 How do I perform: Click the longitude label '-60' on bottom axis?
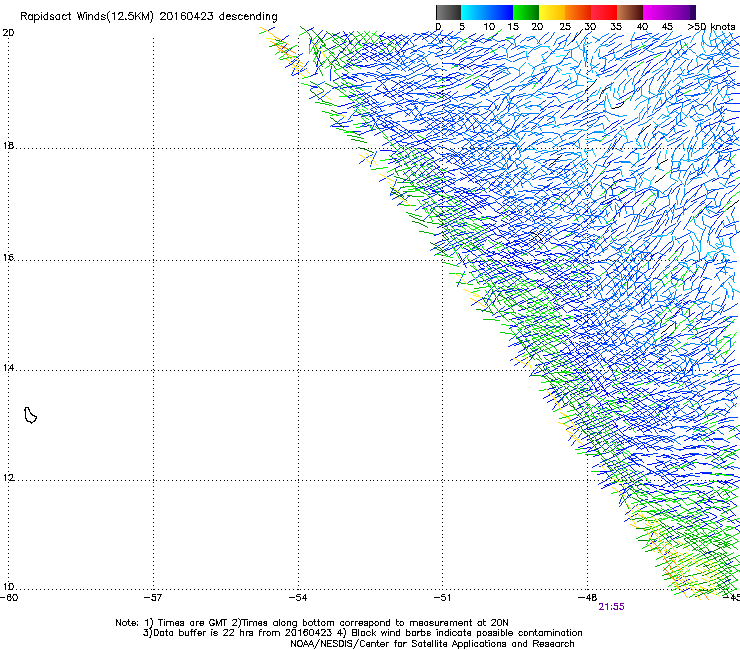[x=9, y=598]
